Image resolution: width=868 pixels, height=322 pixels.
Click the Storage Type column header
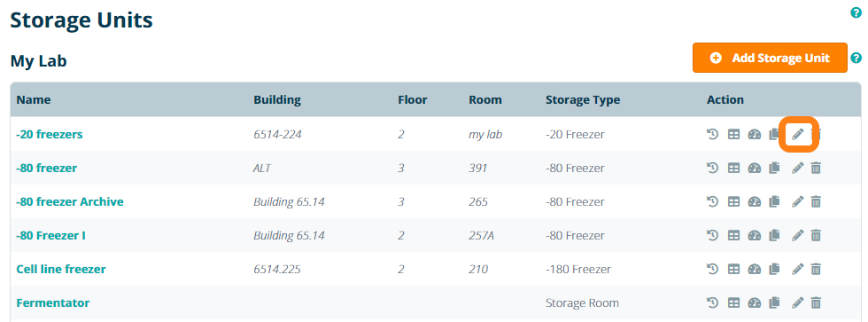click(583, 100)
